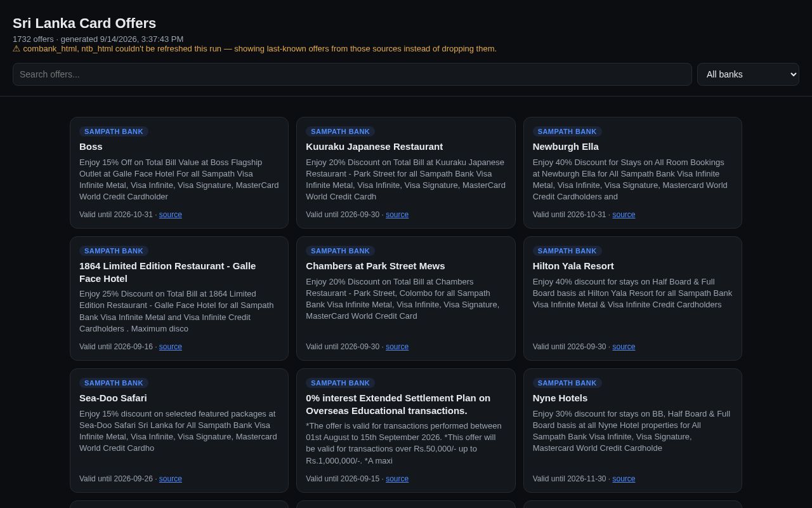Select the 1864 Restaurant 25% Discount description
This screenshot has width=812, height=508.
point(177,311)
